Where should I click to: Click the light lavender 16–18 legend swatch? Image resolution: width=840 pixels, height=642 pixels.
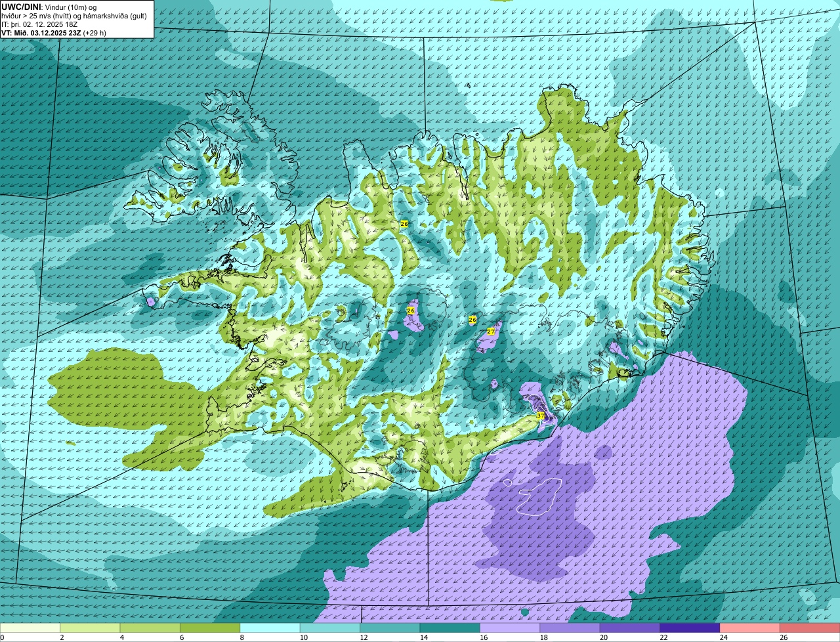click(x=510, y=628)
